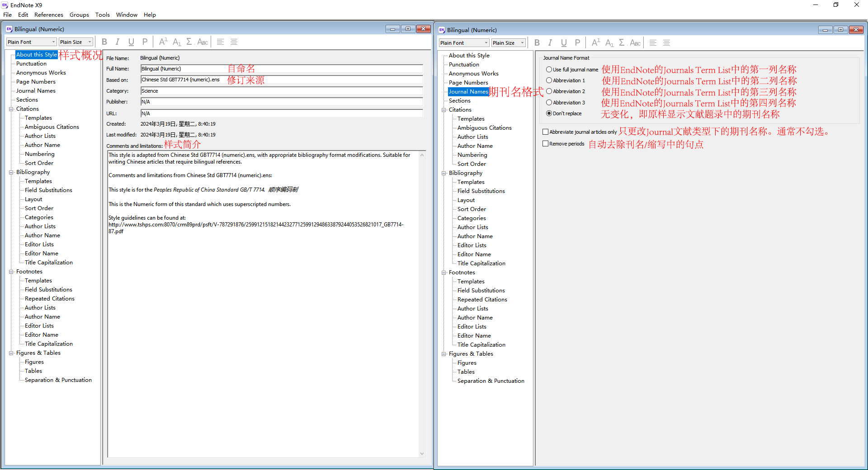Click the Based on input field
Viewport: 868px width, 470px height.
click(x=282, y=80)
